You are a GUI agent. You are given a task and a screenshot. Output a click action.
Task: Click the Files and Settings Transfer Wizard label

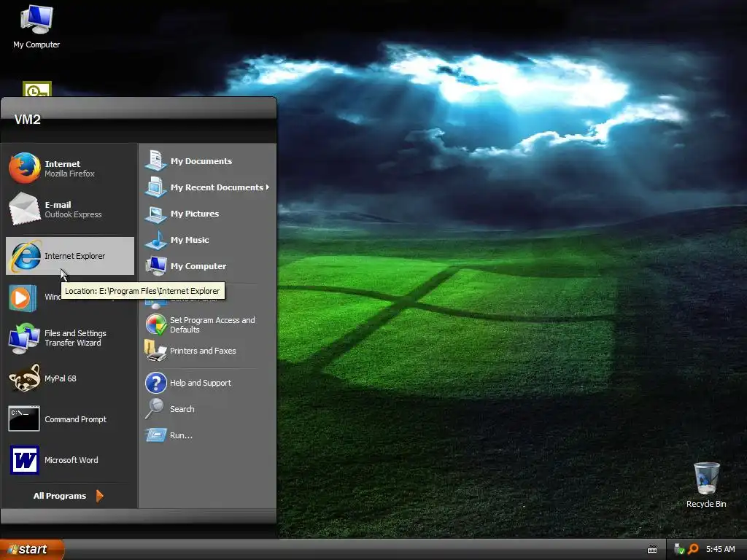[x=75, y=338]
